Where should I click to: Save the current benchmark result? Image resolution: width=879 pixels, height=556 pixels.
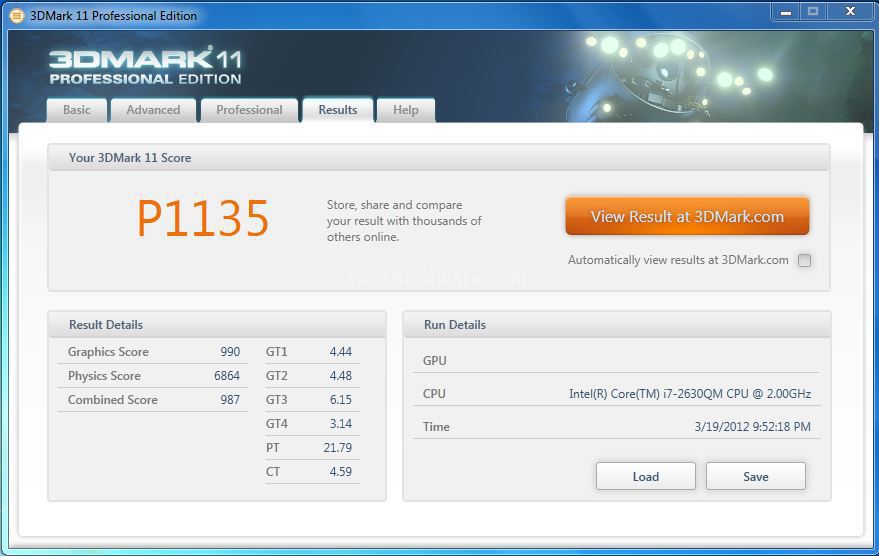click(756, 476)
